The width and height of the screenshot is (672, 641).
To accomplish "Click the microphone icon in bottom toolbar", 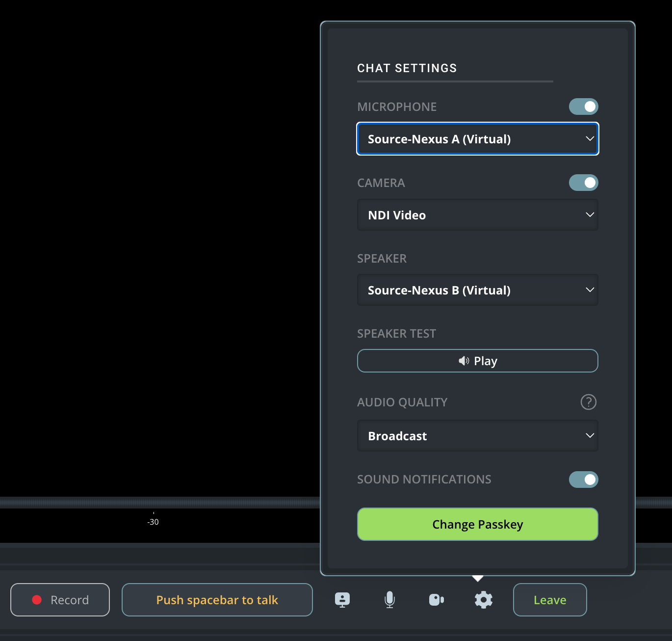I will coord(390,600).
